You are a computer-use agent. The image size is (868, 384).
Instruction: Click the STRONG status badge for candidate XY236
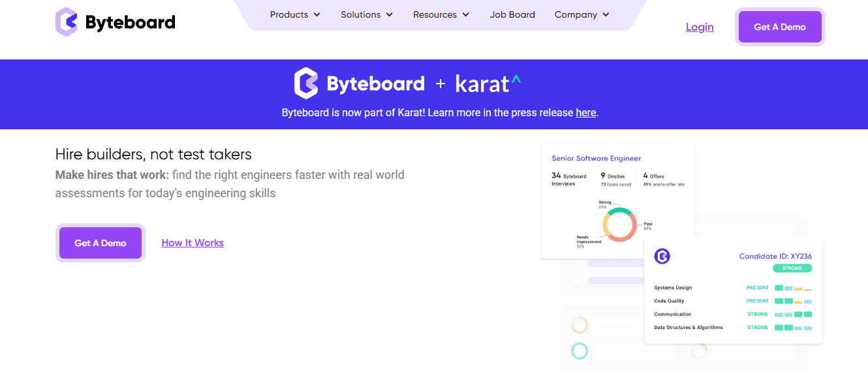tap(793, 268)
